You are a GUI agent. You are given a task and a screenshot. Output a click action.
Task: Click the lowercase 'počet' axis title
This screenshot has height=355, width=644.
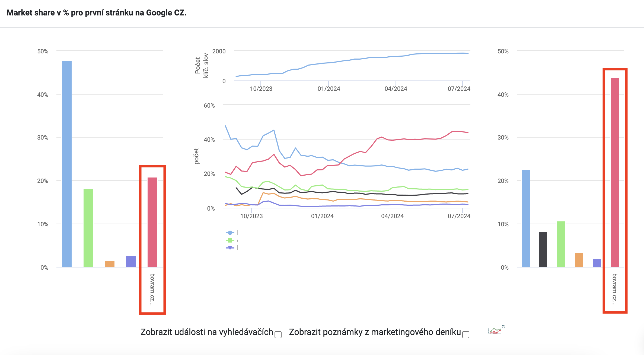(x=196, y=156)
